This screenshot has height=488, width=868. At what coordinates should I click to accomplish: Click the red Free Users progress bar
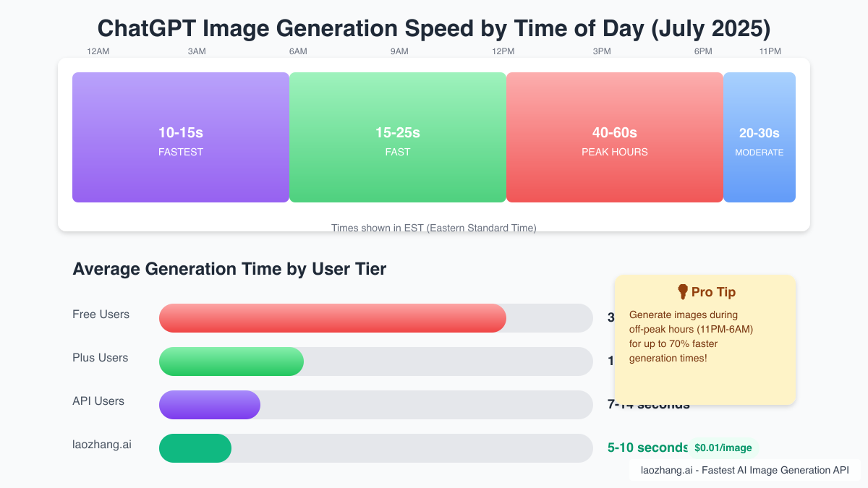(333, 318)
